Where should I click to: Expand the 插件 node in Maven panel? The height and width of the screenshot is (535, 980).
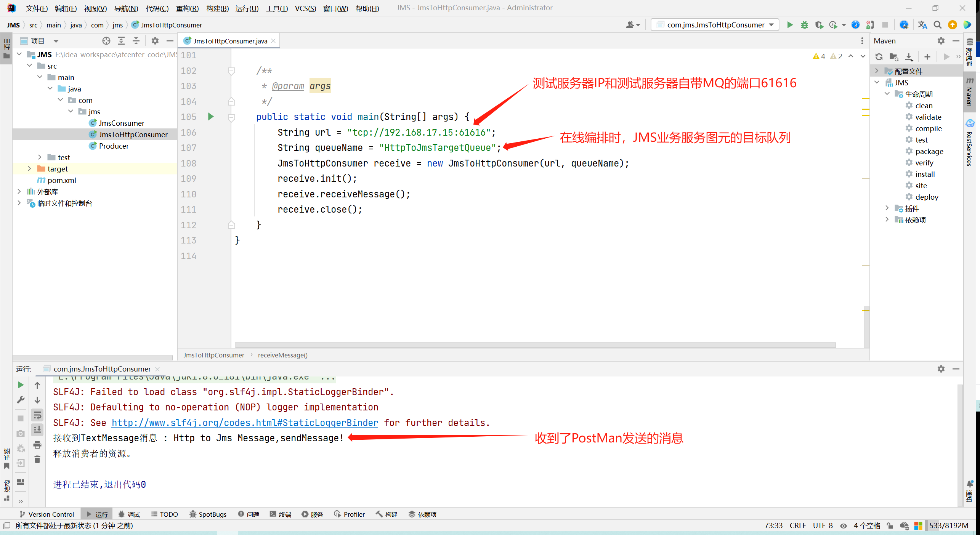point(887,208)
